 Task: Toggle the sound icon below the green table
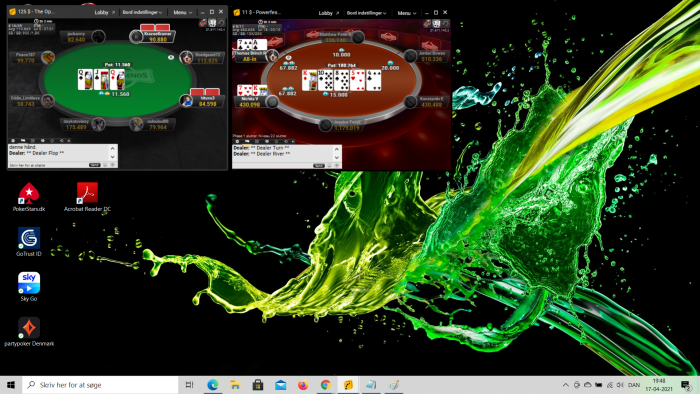[69, 141]
